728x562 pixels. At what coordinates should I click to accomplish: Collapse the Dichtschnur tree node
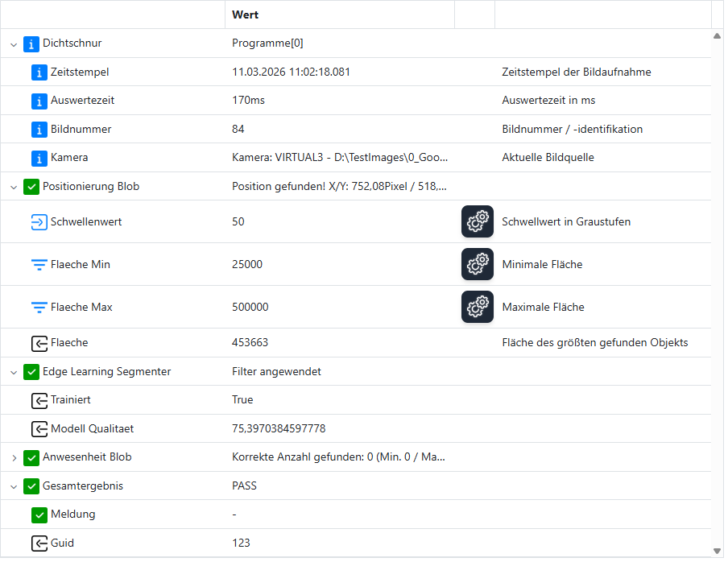click(14, 44)
